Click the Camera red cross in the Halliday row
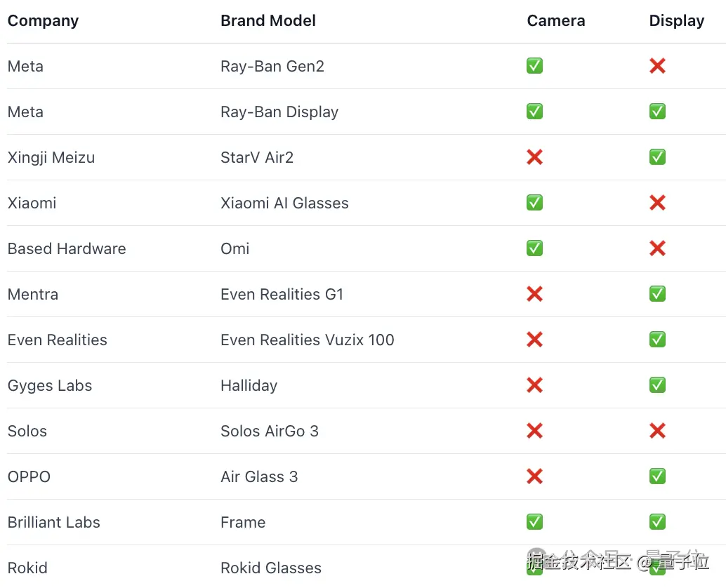The image size is (726, 588). point(534,385)
